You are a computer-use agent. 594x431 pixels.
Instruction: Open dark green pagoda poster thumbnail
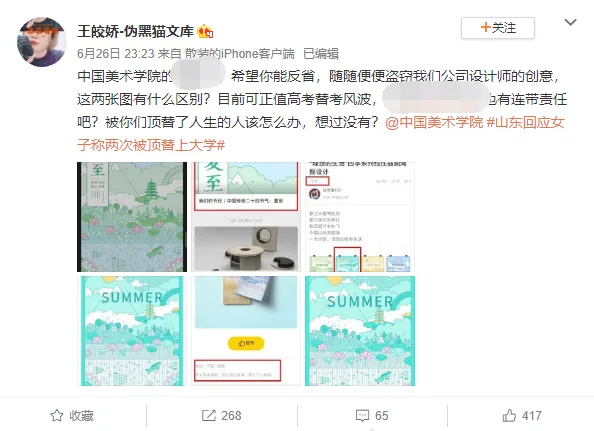coord(132,217)
